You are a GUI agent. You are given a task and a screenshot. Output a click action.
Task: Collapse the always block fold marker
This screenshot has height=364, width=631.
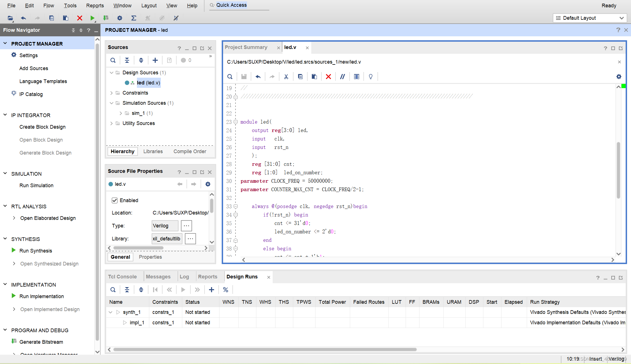point(236,206)
